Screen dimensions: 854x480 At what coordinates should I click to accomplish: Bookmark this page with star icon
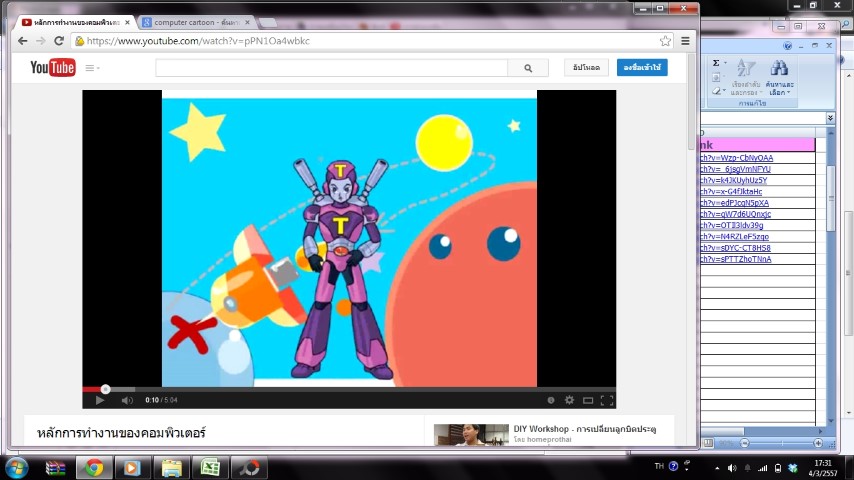[665, 41]
